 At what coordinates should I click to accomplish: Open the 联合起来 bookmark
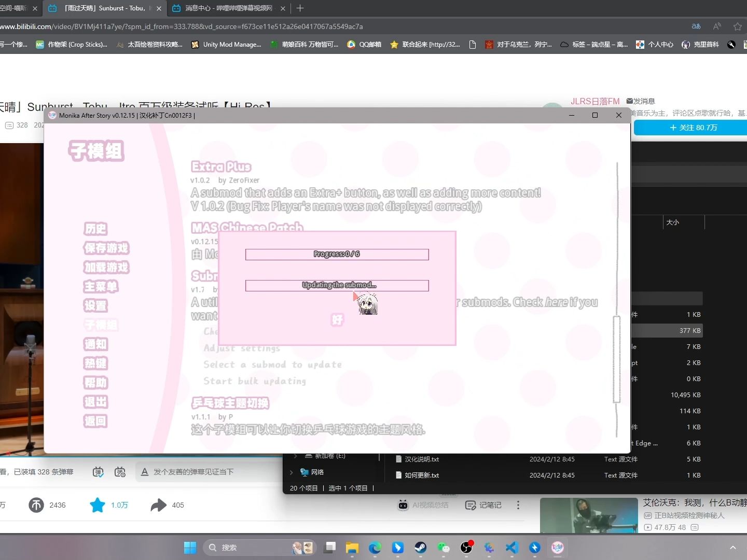[x=425, y=45]
